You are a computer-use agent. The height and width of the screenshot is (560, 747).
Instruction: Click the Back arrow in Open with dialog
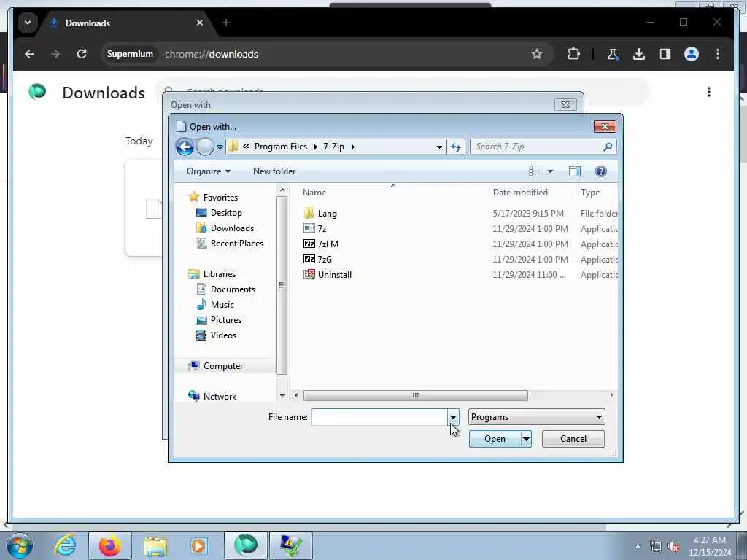185,147
